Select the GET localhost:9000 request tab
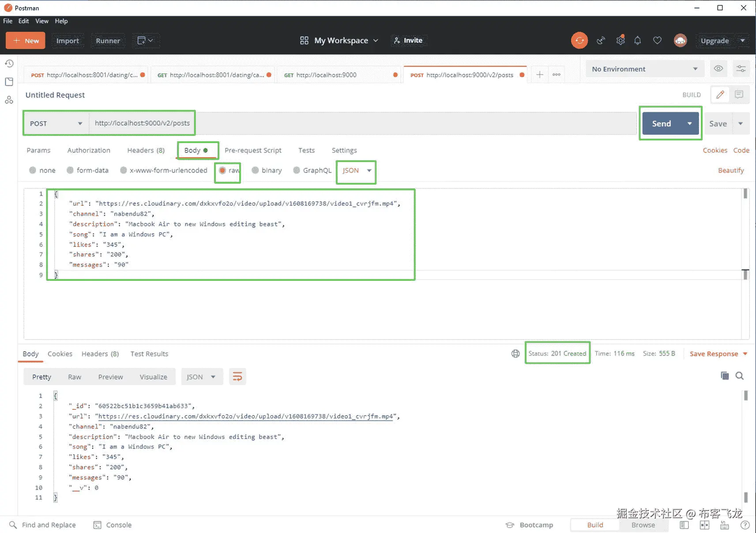 point(340,75)
